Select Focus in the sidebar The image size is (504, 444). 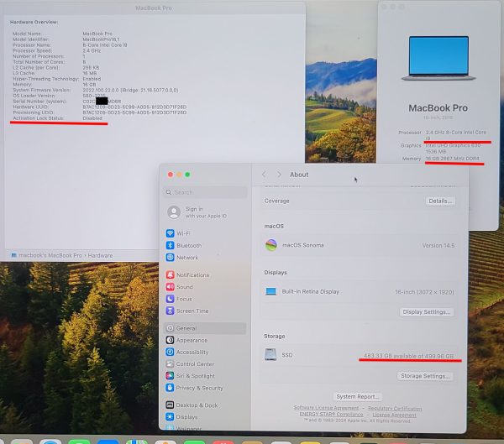[x=184, y=299]
